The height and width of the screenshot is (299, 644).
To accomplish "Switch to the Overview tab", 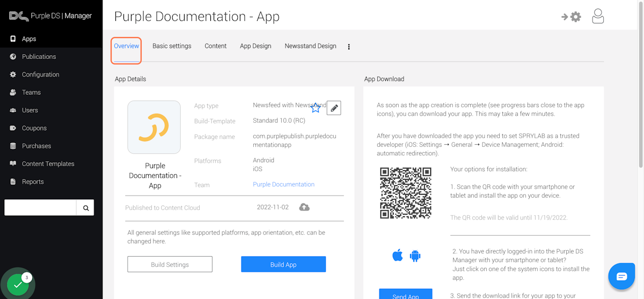I will (x=127, y=46).
